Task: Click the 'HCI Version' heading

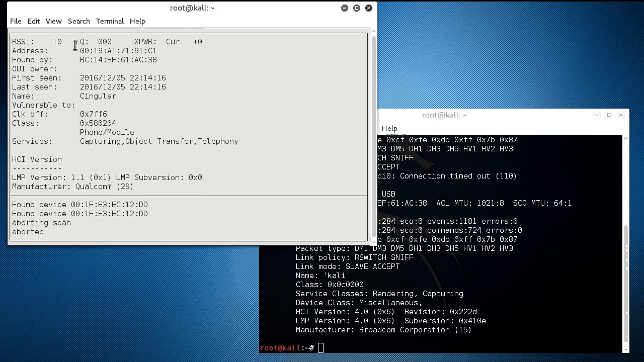Action: click(x=37, y=159)
